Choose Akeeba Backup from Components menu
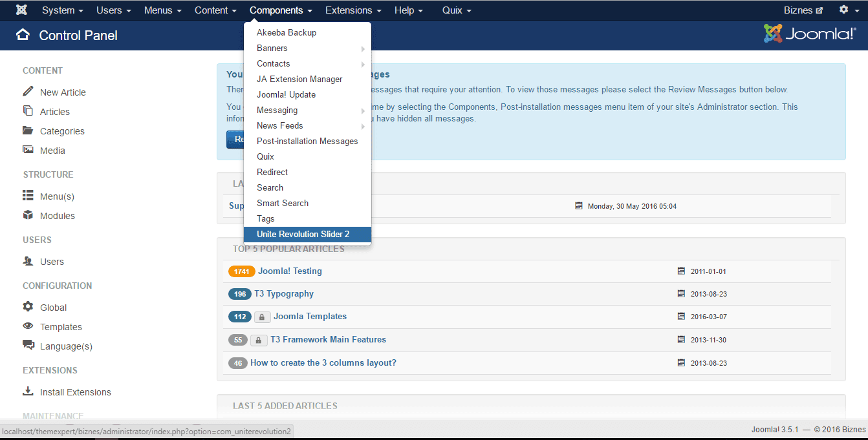Image resolution: width=868 pixels, height=440 pixels. [x=287, y=33]
